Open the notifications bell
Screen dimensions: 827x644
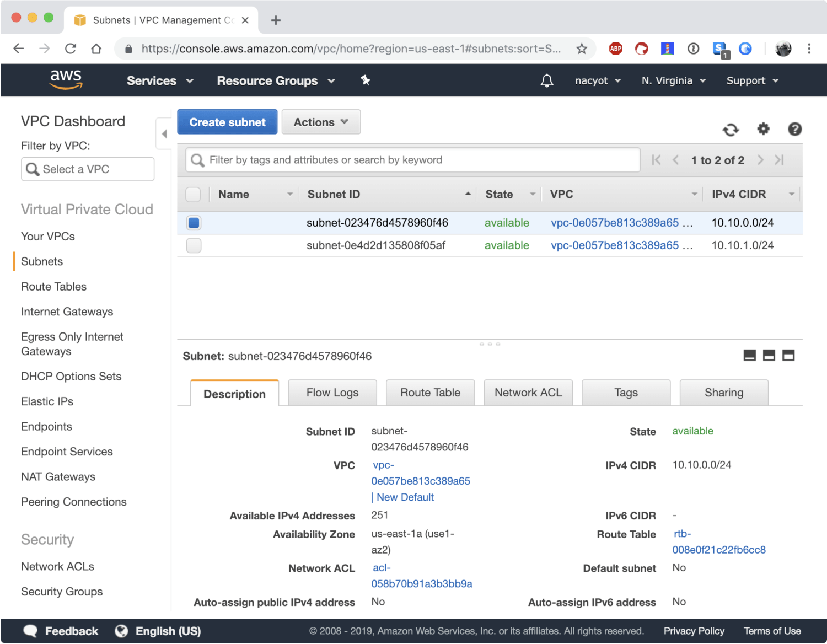[547, 81]
